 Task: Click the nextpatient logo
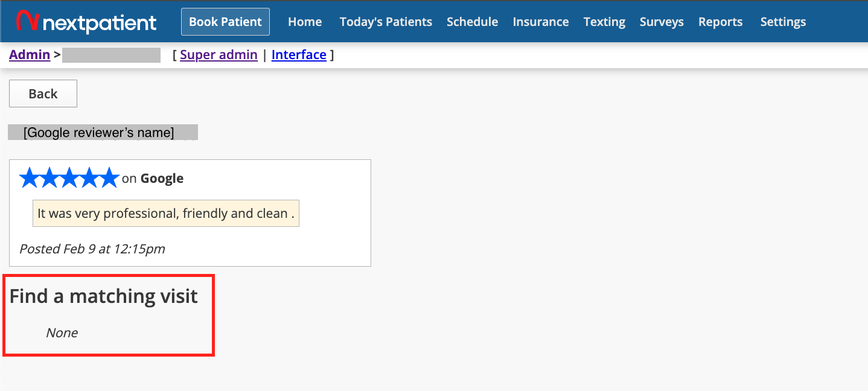point(86,22)
